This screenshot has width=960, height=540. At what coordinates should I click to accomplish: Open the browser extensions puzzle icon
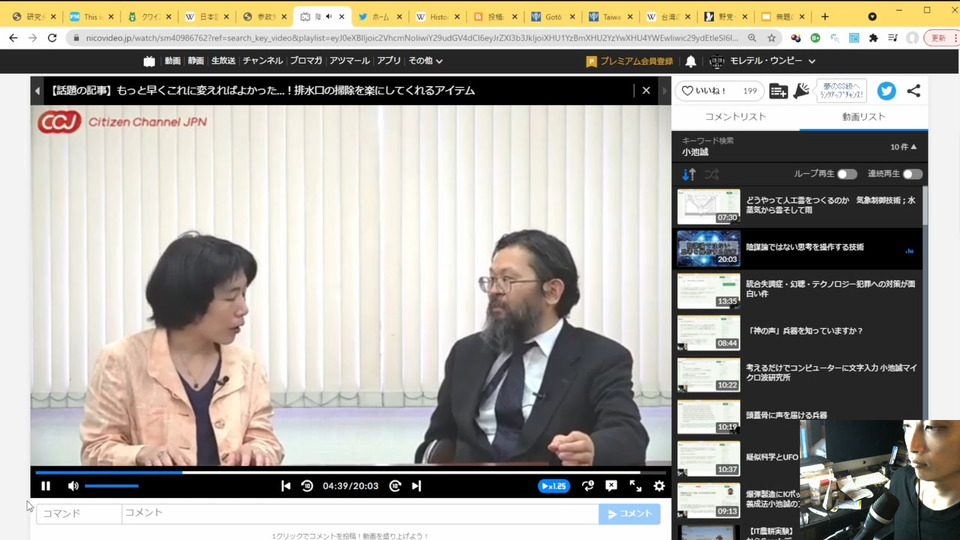tap(874, 38)
